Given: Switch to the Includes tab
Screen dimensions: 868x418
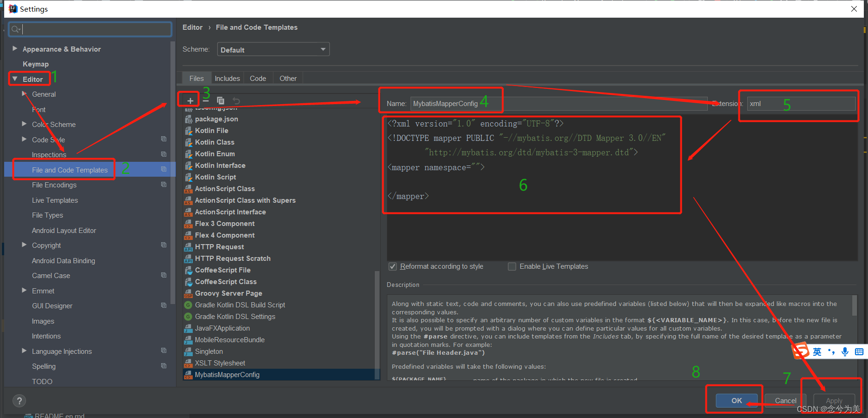Looking at the screenshot, I should pyautogui.click(x=227, y=78).
